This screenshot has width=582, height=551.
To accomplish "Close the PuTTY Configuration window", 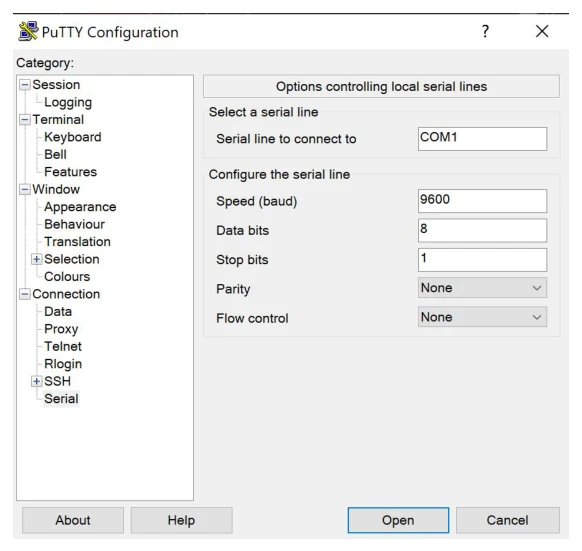I will tap(542, 32).
